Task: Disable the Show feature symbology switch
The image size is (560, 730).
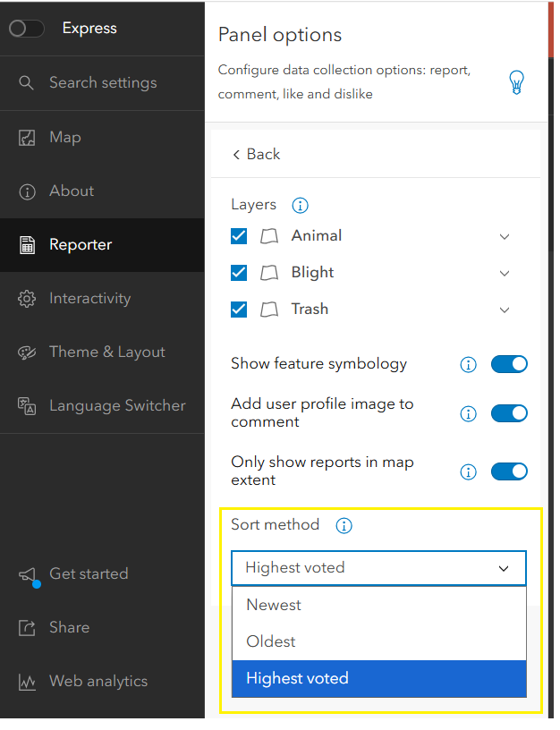Action: pyautogui.click(x=509, y=364)
